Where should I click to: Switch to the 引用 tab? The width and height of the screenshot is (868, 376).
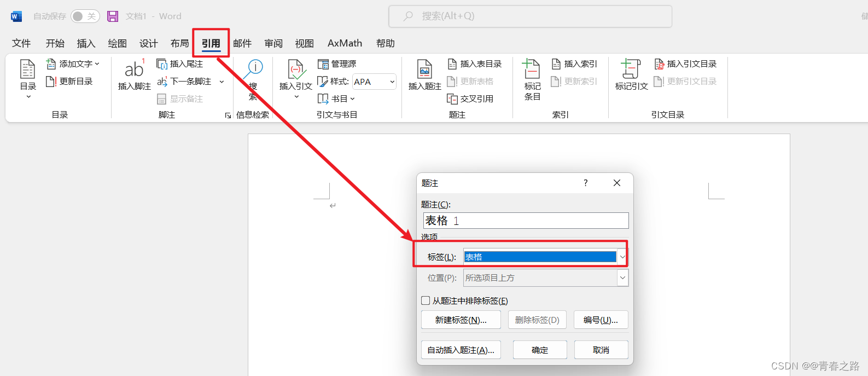[x=211, y=43]
